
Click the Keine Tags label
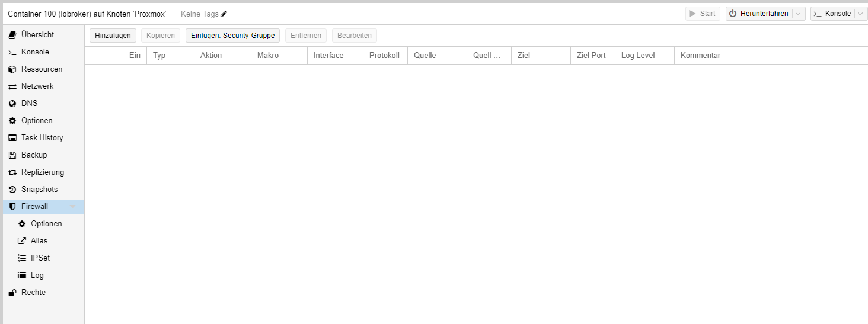pos(200,14)
